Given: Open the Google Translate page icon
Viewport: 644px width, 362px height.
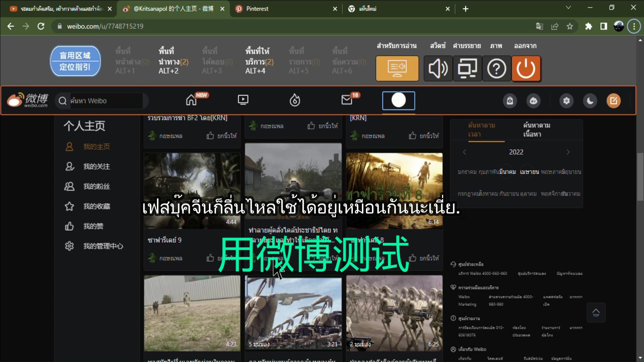Looking at the screenshot, I should 540,26.
